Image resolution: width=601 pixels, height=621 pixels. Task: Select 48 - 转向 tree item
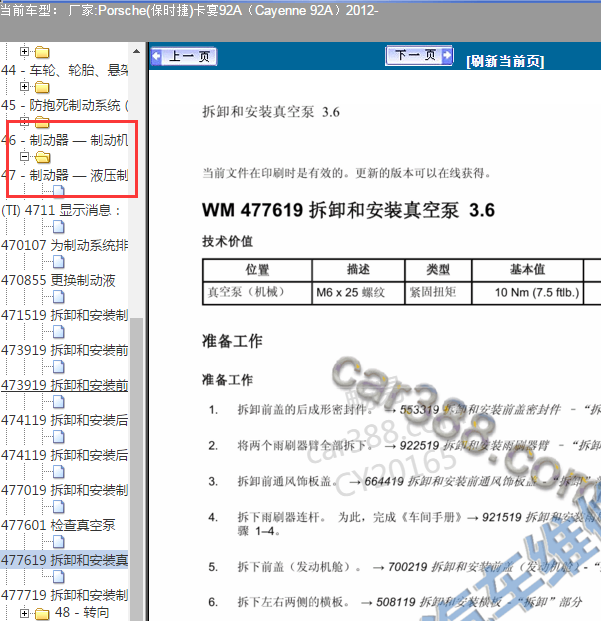click(82, 612)
